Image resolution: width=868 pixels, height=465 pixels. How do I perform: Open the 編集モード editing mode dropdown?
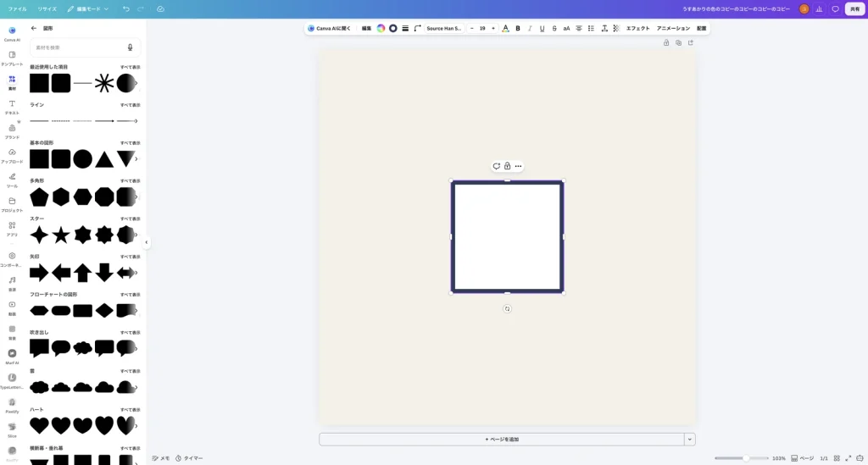click(x=88, y=8)
